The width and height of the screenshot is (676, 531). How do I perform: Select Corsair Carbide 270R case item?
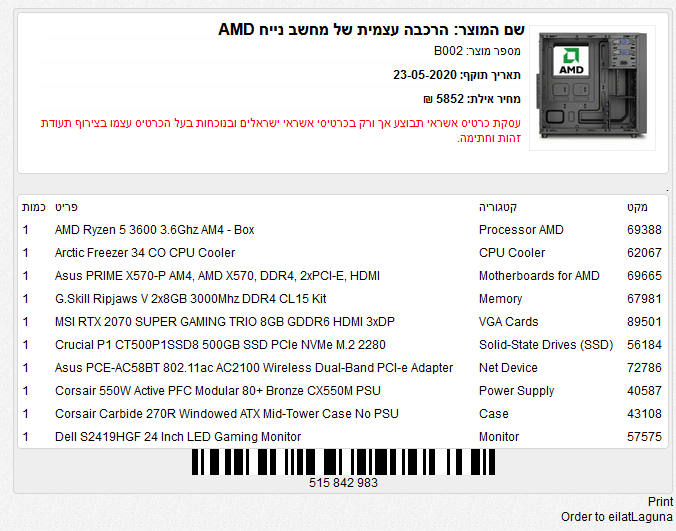pos(227,414)
